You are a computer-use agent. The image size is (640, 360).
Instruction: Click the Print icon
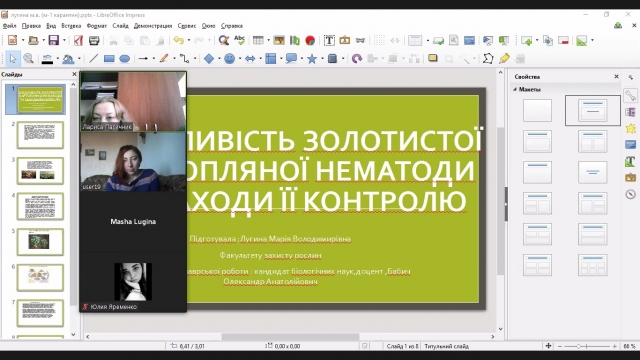coord(94,40)
